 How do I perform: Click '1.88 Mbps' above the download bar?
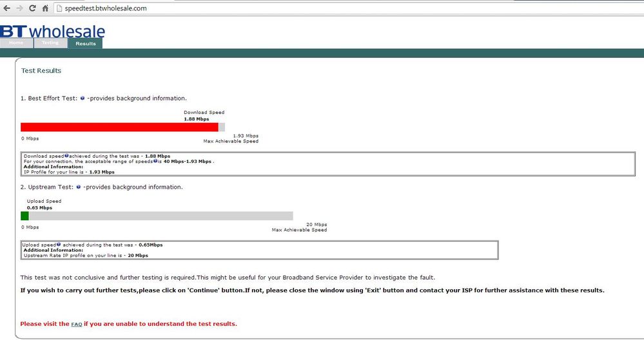(197, 119)
